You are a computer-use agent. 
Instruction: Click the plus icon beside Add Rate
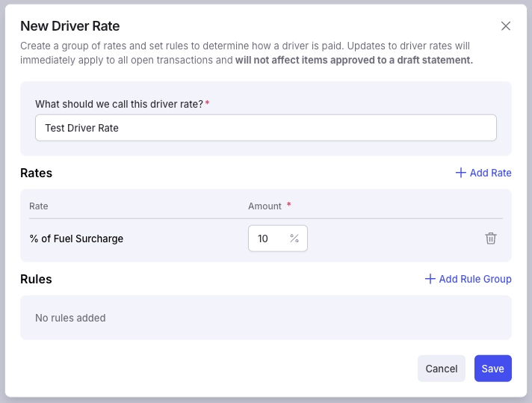[460, 173]
